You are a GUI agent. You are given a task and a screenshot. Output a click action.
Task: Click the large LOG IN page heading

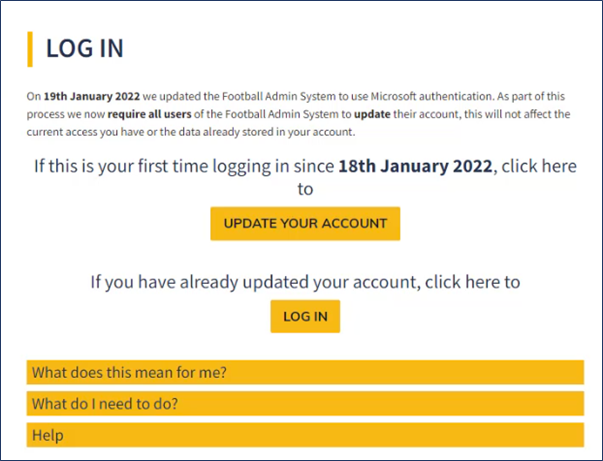(x=85, y=49)
